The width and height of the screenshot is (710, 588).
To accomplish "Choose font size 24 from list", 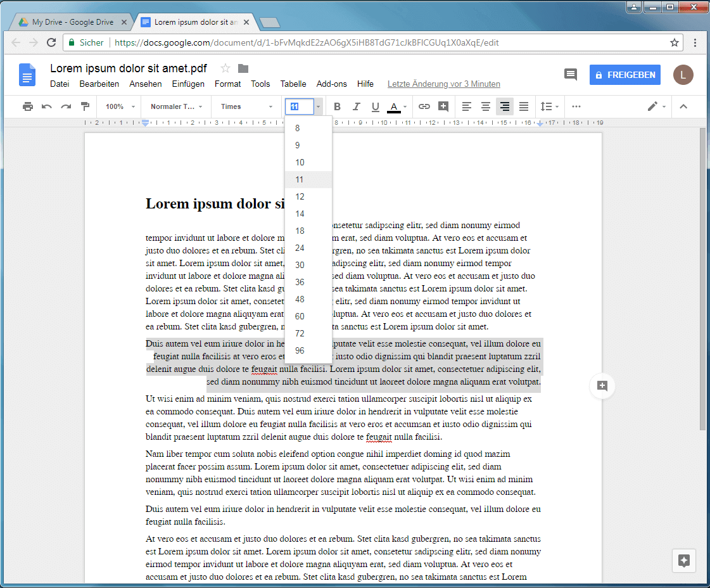I will 300,248.
